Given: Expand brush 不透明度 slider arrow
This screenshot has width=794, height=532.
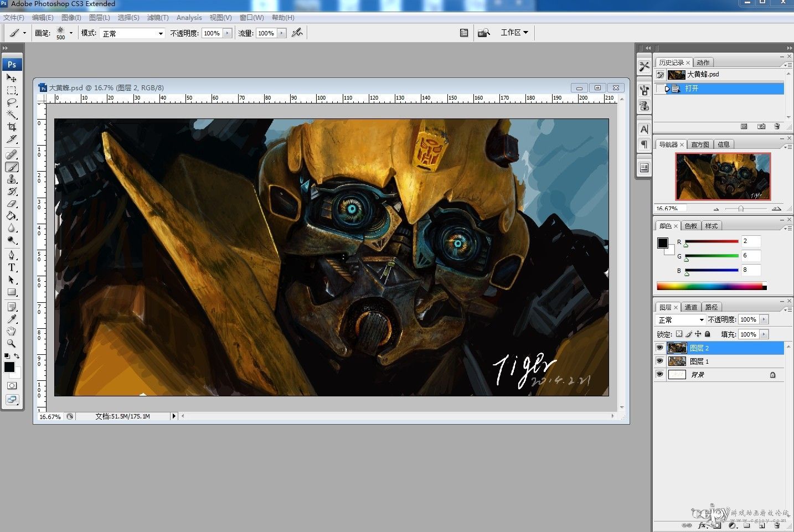Looking at the screenshot, I should 228,33.
